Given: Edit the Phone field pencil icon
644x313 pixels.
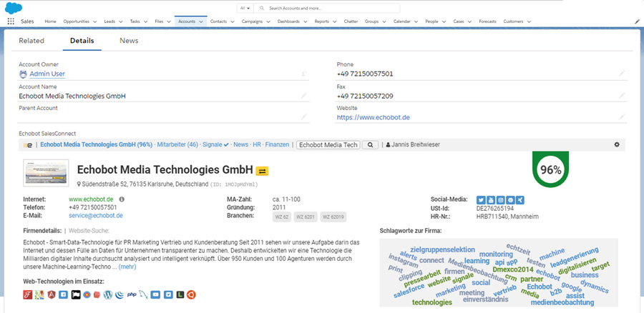Looking at the screenshot, I should [623, 73].
